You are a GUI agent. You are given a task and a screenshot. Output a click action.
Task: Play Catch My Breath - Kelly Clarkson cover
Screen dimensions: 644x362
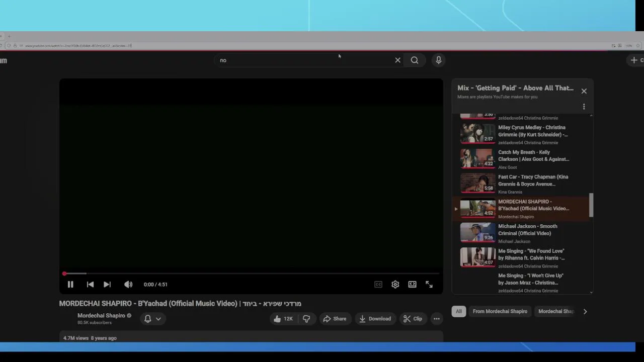(533, 156)
